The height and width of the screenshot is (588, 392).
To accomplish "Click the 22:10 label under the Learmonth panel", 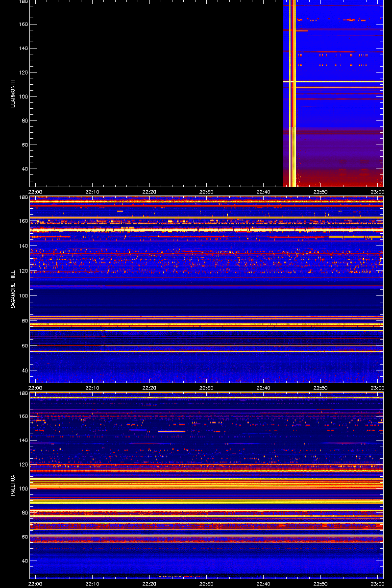I will click(x=92, y=192).
